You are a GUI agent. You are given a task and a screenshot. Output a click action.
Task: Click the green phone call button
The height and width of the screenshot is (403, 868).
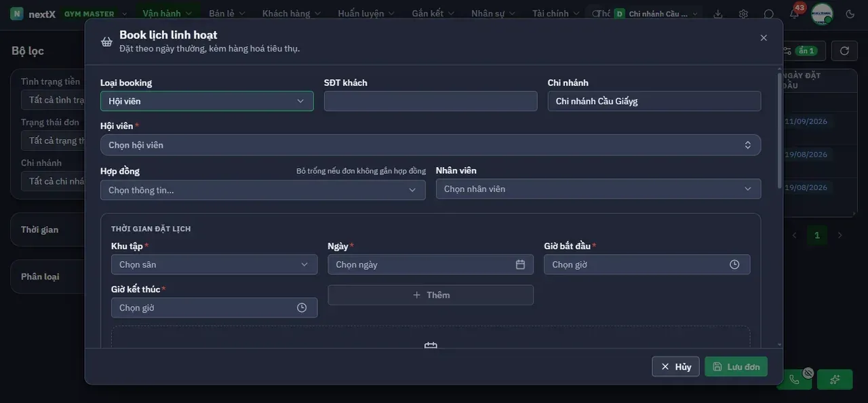pos(795,379)
